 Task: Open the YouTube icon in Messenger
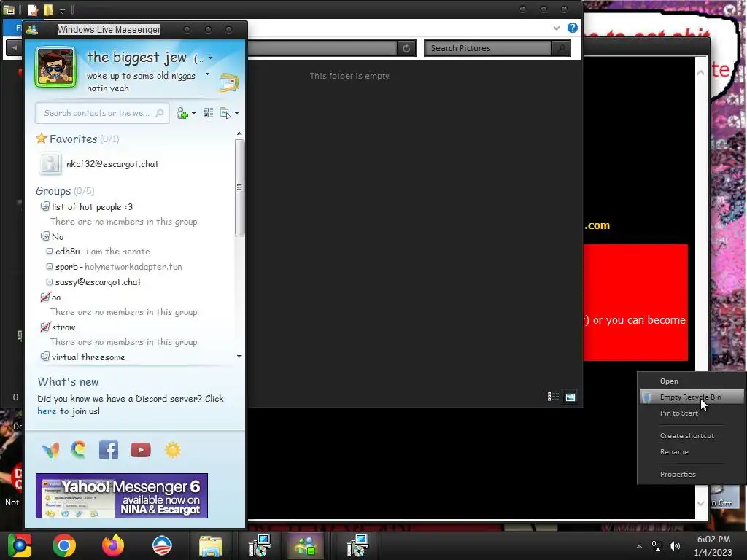click(141, 449)
